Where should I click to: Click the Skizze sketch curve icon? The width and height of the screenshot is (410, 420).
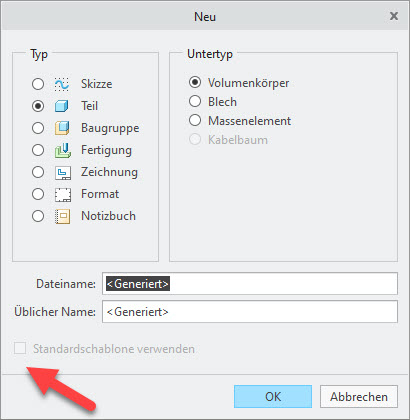pyautogui.click(x=62, y=84)
